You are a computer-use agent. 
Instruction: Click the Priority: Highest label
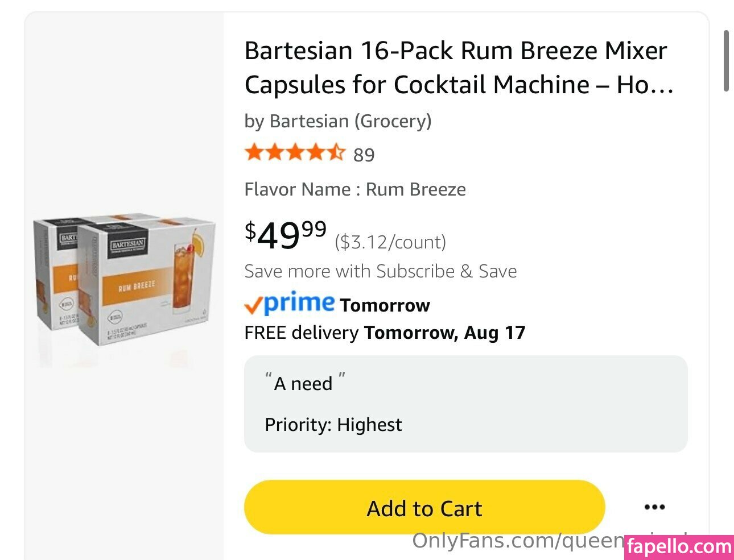click(333, 425)
